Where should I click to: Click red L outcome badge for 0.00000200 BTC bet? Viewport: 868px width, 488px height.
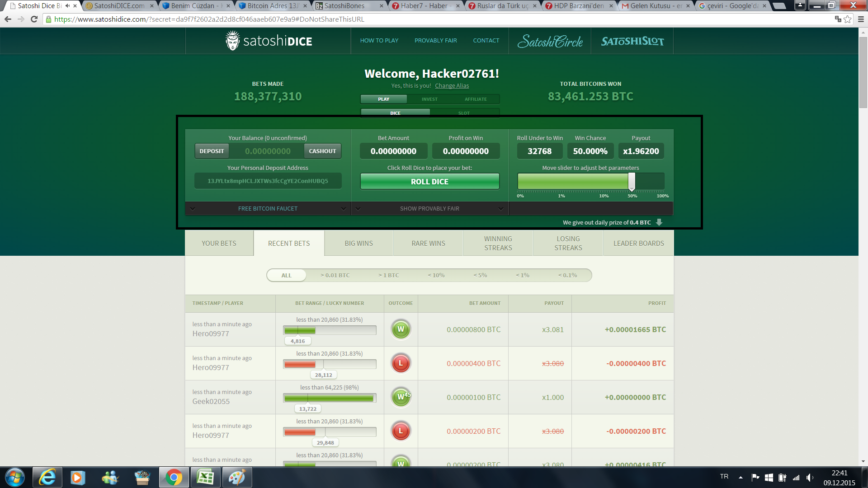[x=401, y=431]
